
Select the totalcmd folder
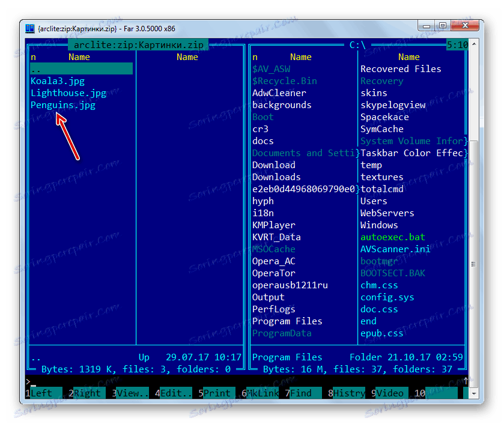[x=382, y=189]
